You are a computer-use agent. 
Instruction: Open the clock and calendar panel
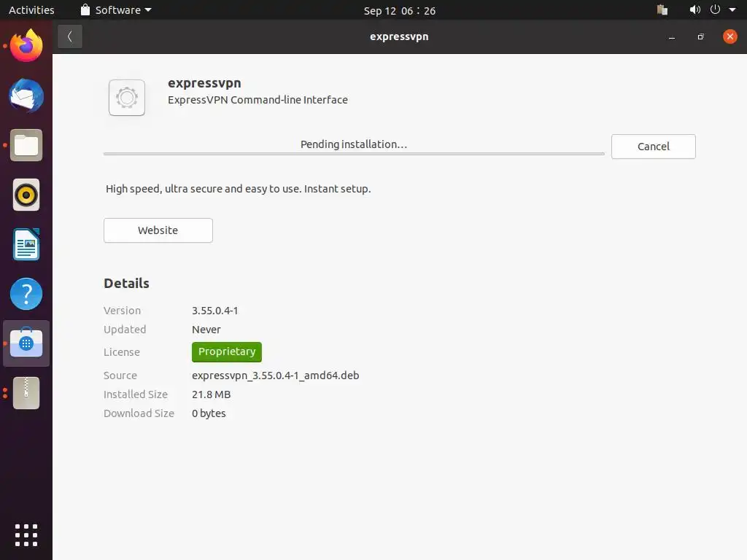pos(399,10)
